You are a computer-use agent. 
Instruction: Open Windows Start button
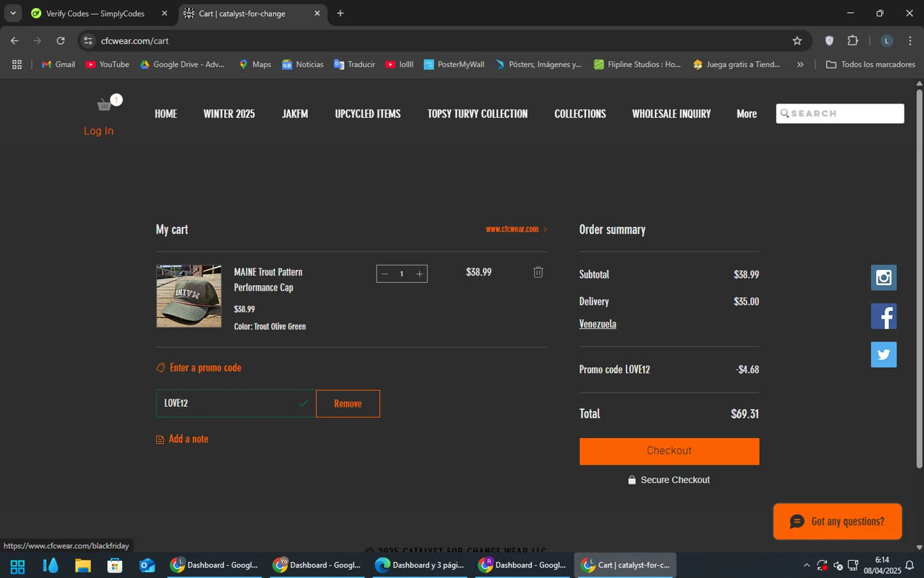(17, 565)
